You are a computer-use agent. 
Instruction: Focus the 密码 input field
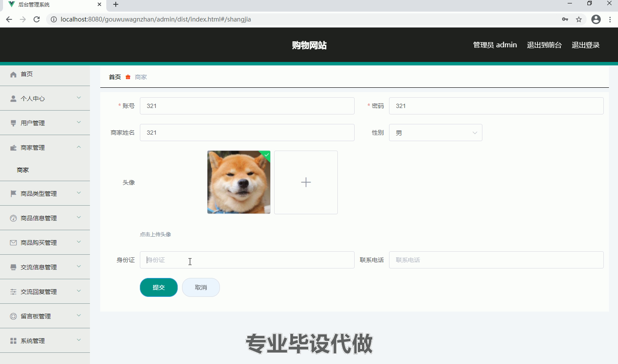tap(496, 106)
